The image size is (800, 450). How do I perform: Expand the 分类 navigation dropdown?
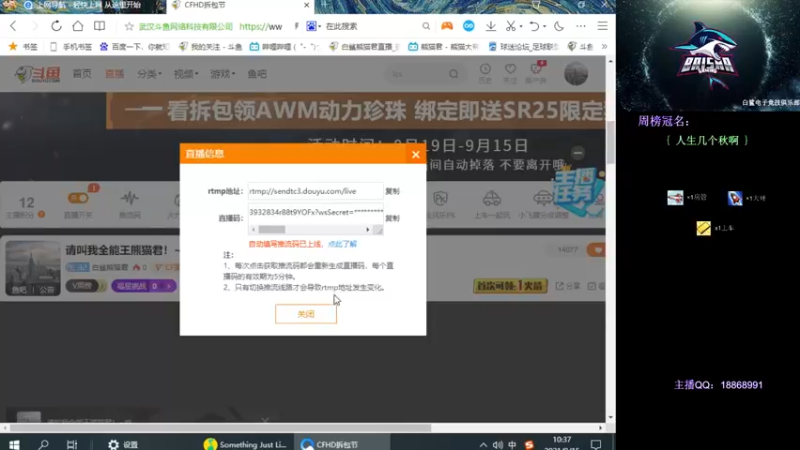[149, 74]
